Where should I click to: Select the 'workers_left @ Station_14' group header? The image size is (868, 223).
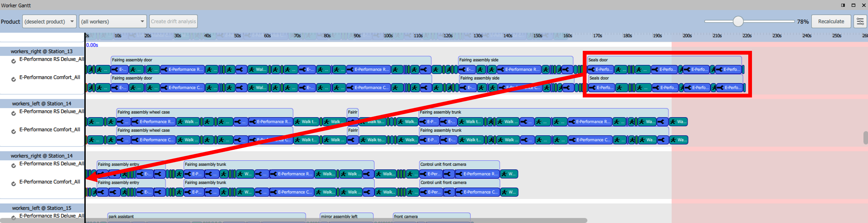point(41,104)
